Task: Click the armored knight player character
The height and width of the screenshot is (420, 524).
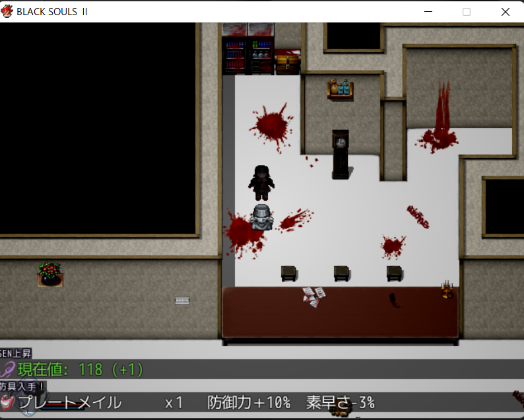Action: point(262,218)
